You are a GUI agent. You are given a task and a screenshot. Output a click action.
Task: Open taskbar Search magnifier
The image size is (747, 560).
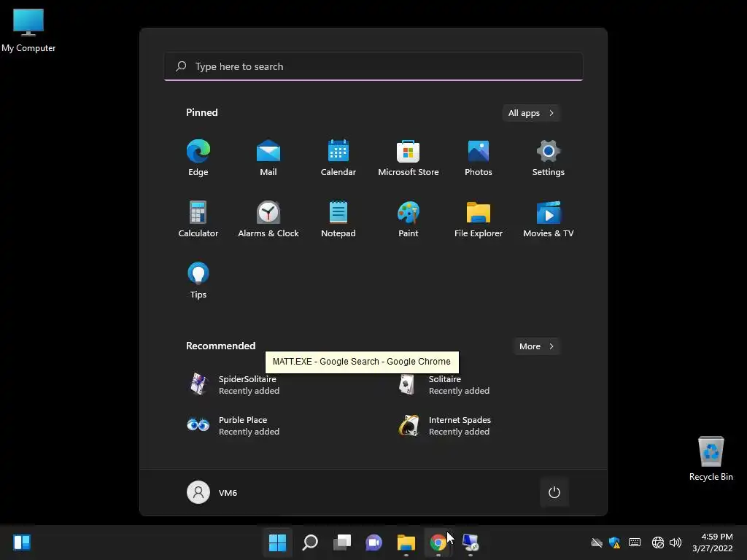tap(309, 542)
